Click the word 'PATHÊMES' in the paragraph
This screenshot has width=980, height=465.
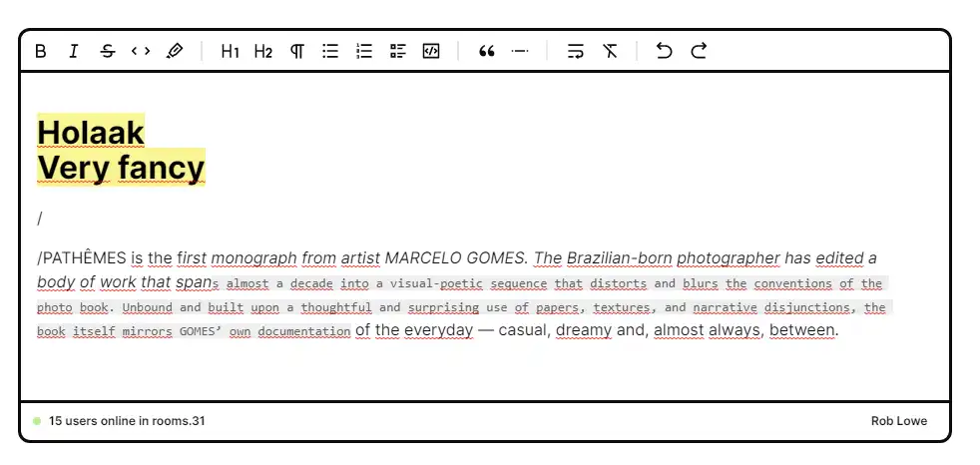tap(84, 257)
